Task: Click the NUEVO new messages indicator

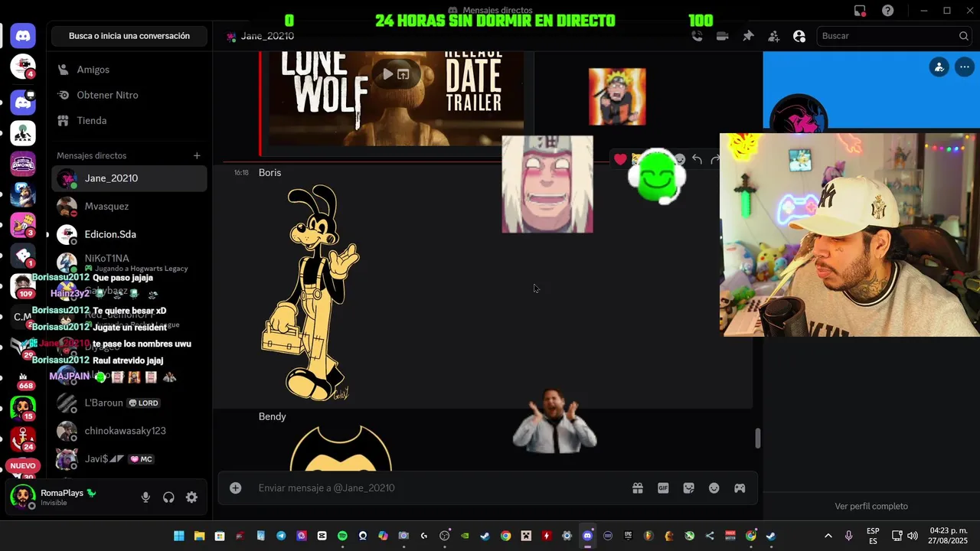Action: pos(23,465)
